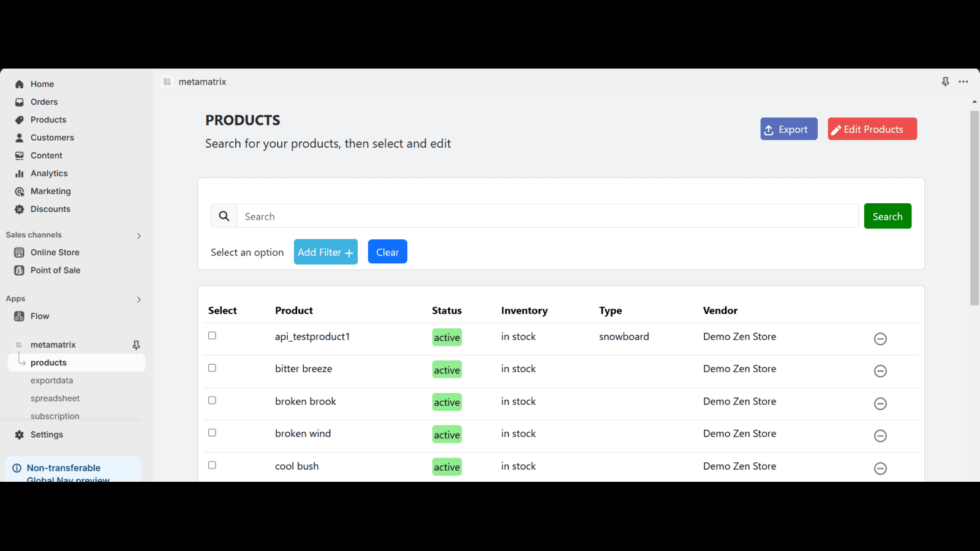The image size is (980, 551).
Task: Click into the product Search field
Action: click(x=547, y=217)
